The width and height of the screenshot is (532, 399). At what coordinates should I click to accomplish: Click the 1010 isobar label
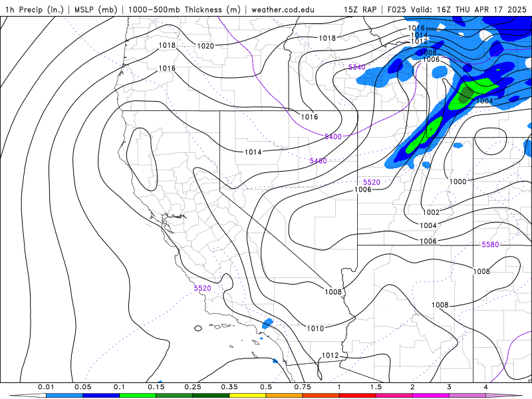coord(315,329)
